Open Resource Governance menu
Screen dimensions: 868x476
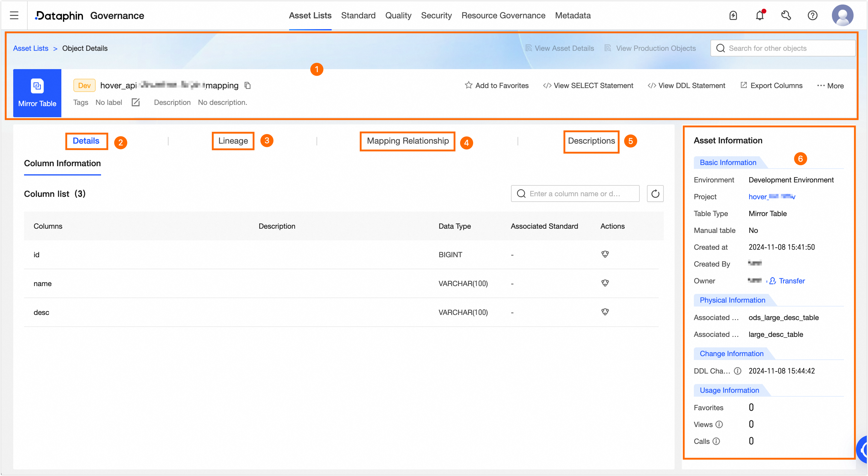(503, 16)
